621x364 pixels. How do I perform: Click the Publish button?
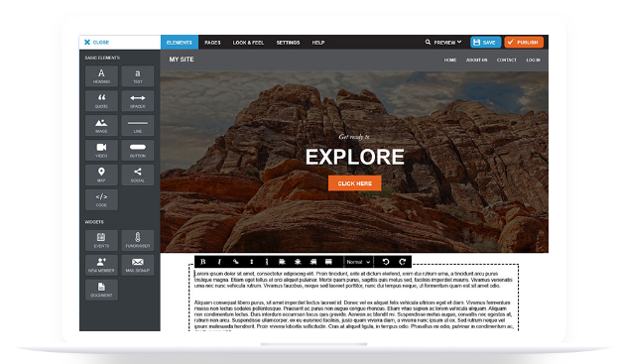coord(524,42)
